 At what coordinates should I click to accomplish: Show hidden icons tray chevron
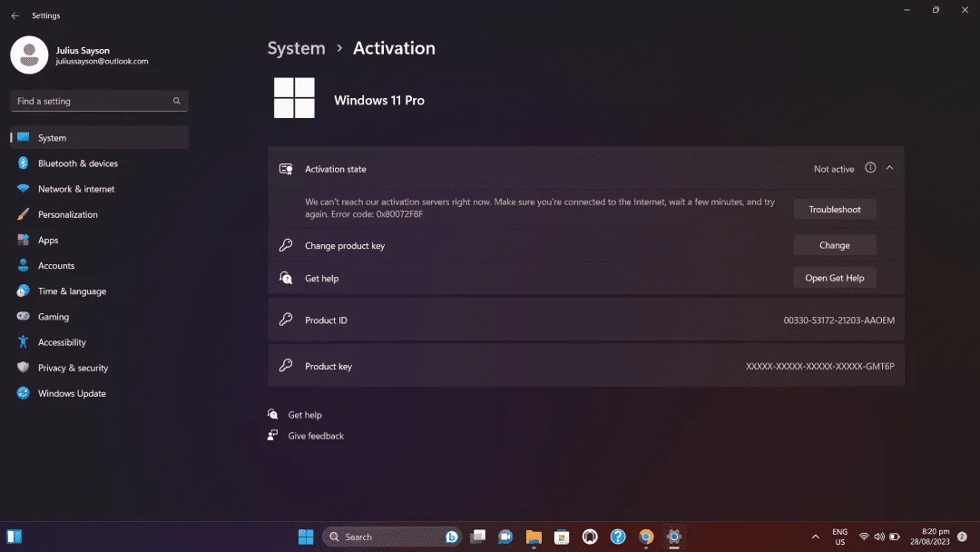point(815,537)
